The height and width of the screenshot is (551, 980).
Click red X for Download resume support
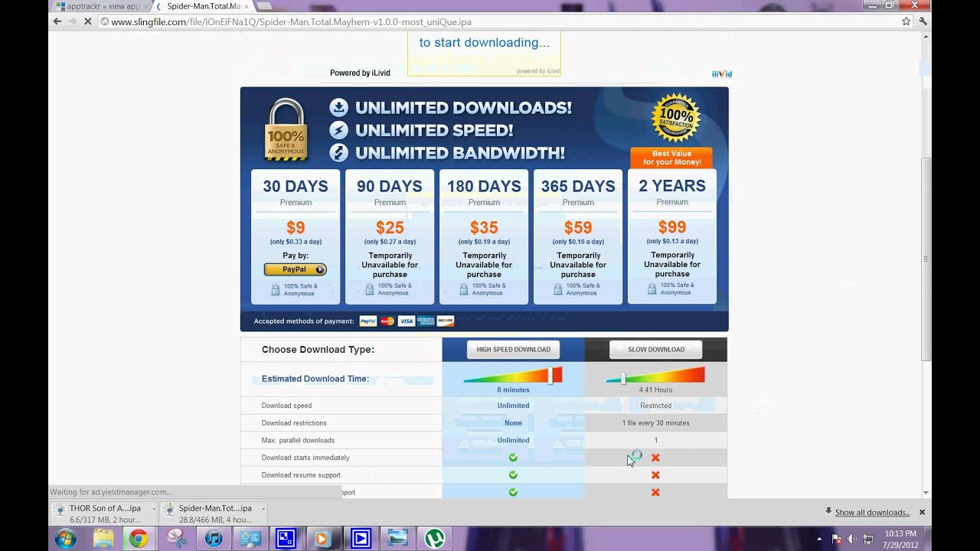pos(655,475)
